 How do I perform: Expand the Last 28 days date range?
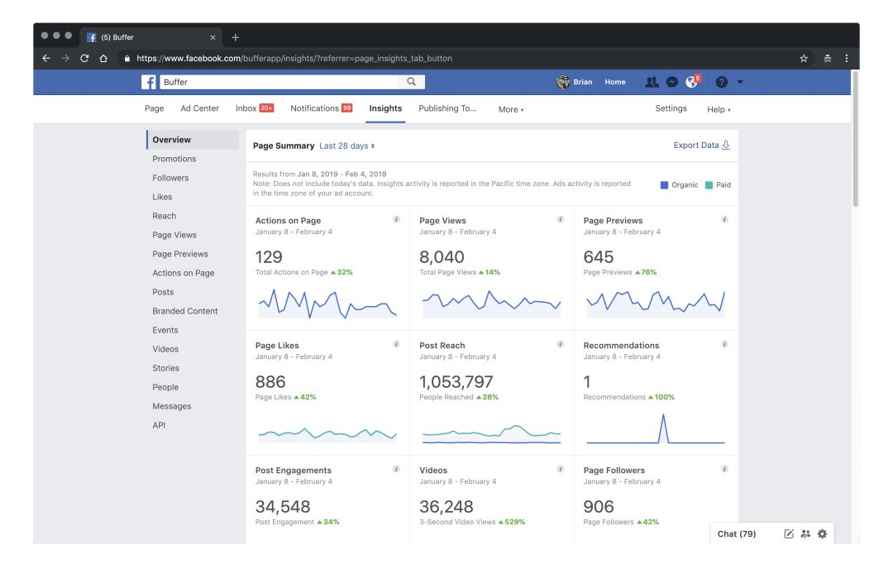(x=346, y=146)
